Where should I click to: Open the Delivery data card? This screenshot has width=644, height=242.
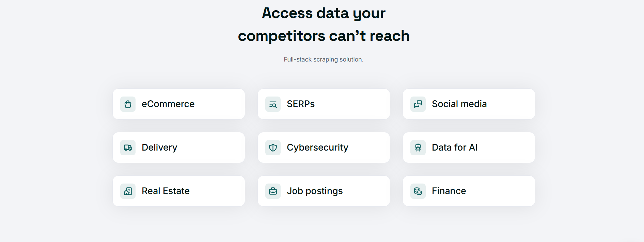pos(179,148)
